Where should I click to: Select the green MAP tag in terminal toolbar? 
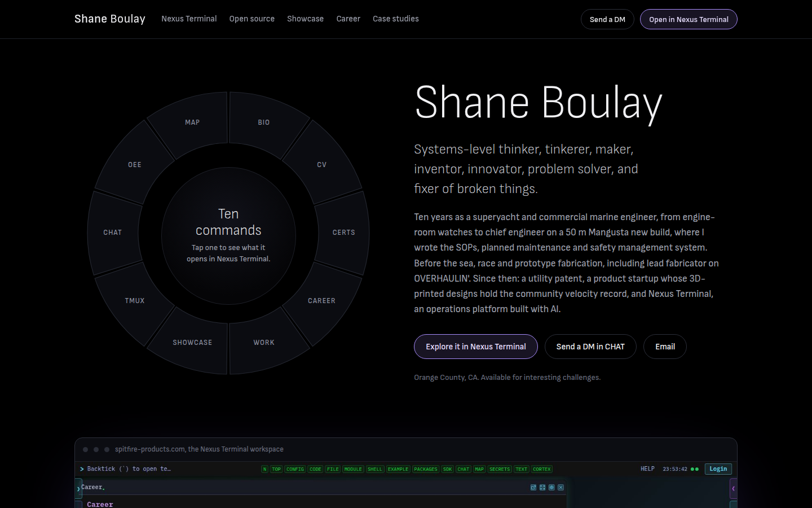[x=479, y=469]
